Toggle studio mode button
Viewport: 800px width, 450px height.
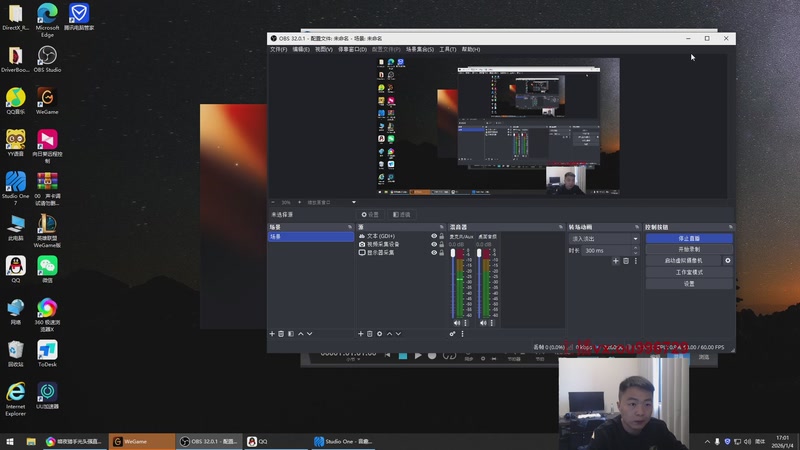(x=689, y=272)
